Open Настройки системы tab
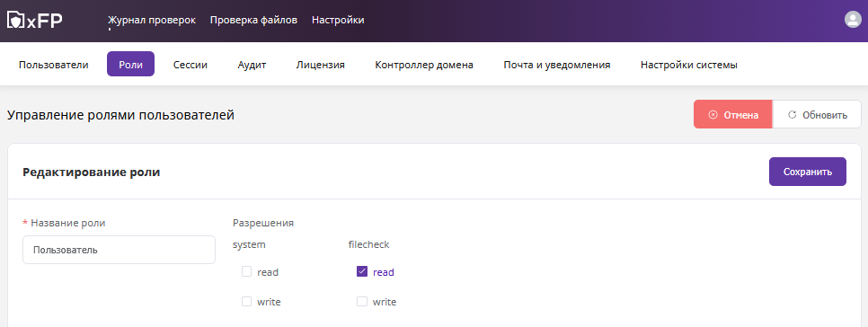 688,65
